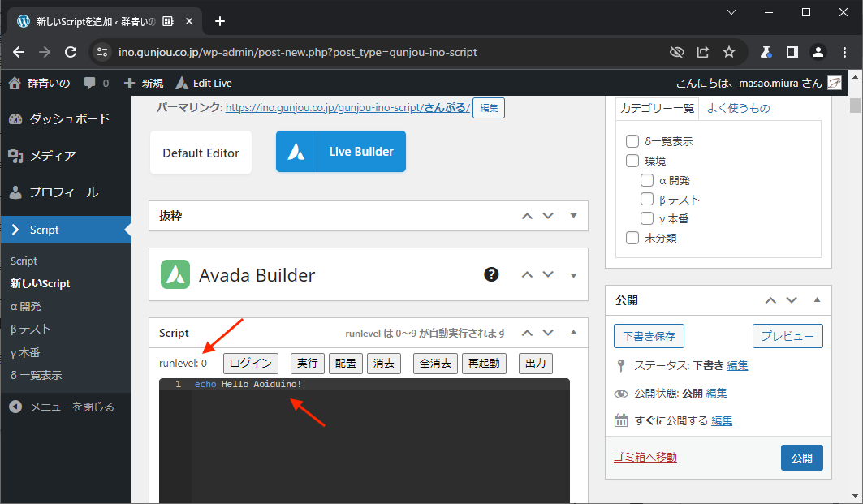Reload the page with the browser refresh icon
863x504 pixels.
pos(71,52)
